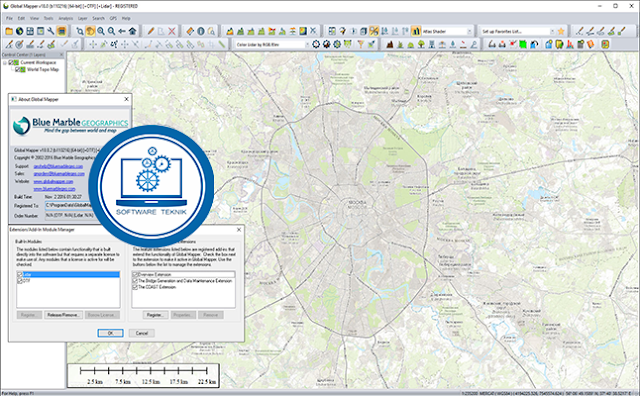Open the www.bluemarblegeo.com website link

point(54,189)
